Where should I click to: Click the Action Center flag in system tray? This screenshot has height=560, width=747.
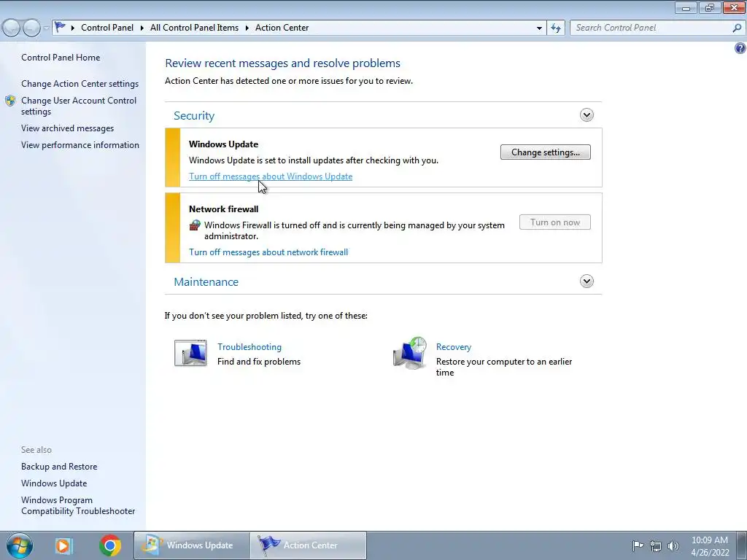[638, 545]
